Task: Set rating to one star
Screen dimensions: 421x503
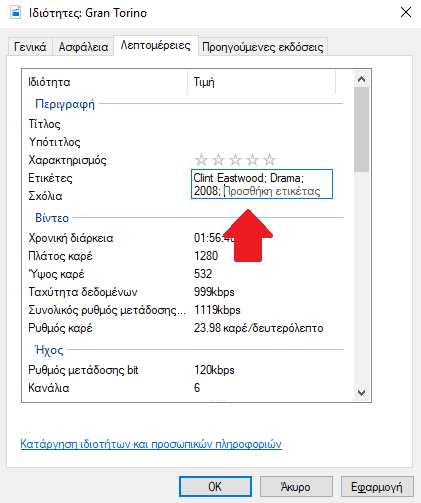Action: click(x=201, y=160)
